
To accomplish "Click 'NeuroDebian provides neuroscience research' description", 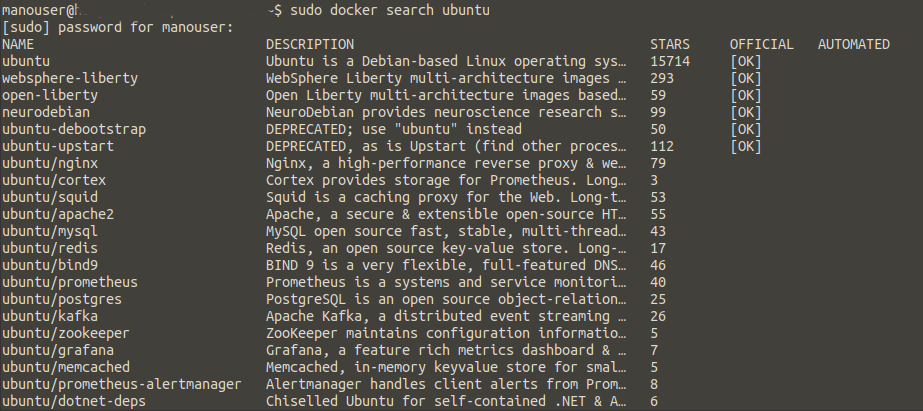I will tap(446, 112).
